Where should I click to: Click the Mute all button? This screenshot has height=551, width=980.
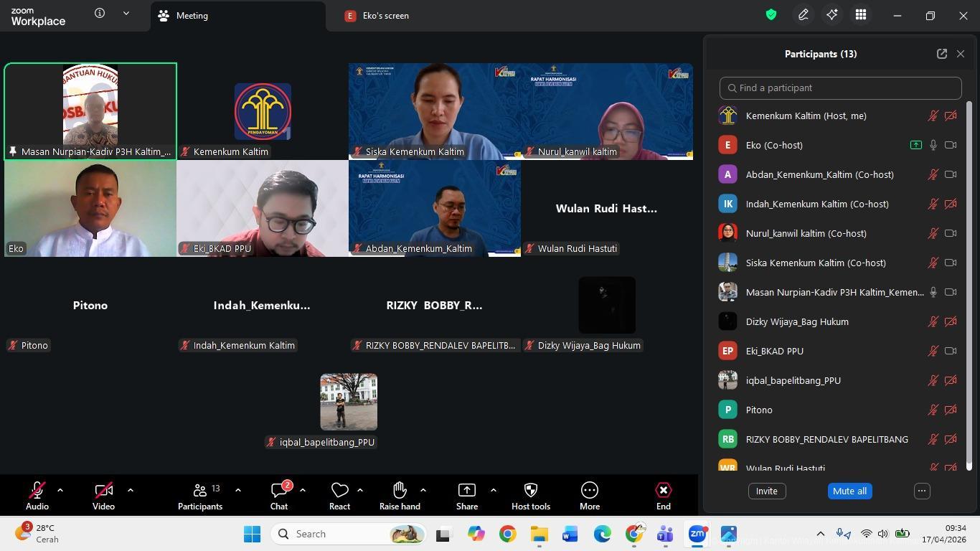tap(849, 491)
